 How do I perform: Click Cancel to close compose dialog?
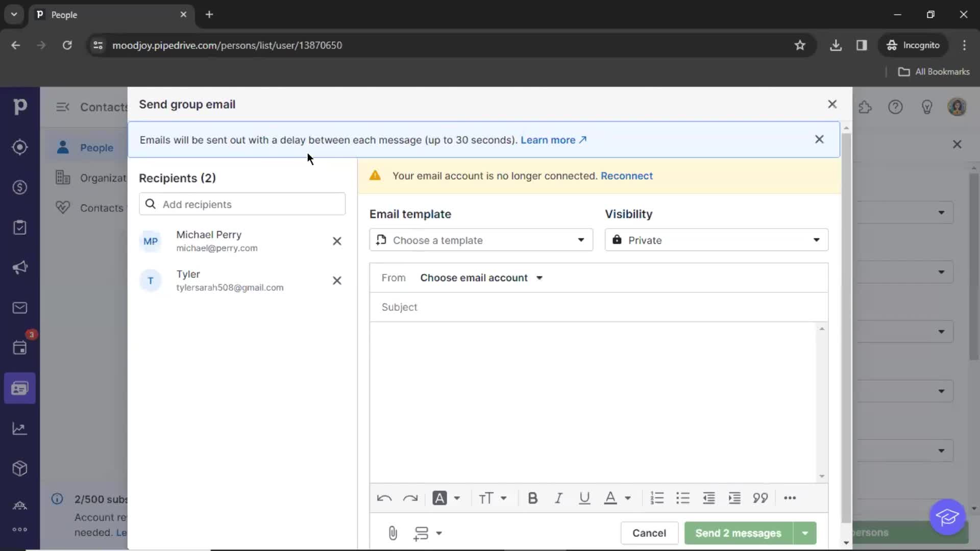tap(649, 533)
